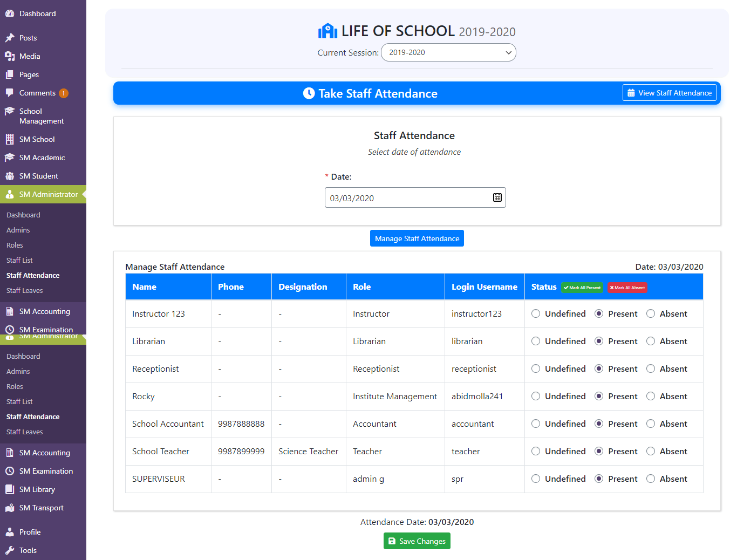Image resolution: width=737 pixels, height=560 pixels.
Task: Open the Current Session 2019-2020 dropdown
Action: point(448,52)
